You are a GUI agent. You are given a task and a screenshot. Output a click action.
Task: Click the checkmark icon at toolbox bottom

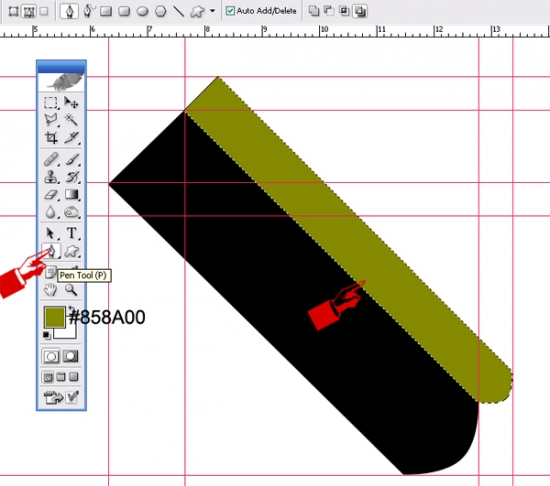[72, 397]
